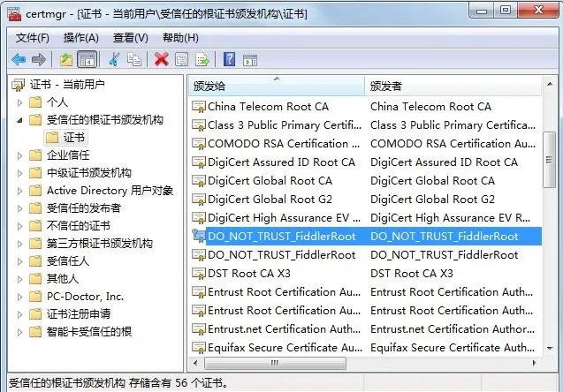
Task: Click issuer cell DST Root CA X3
Action: pyautogui.click(x=412, y=274)
